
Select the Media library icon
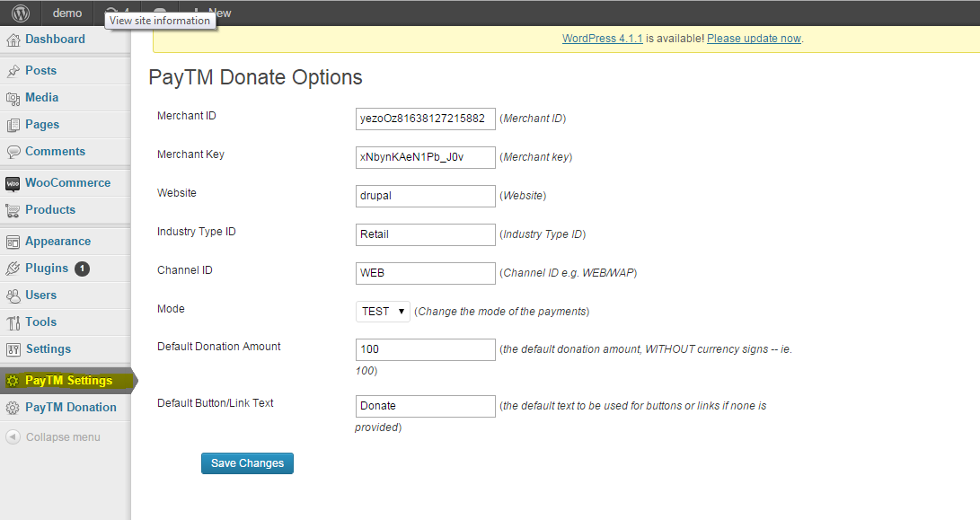[x=13, y=99]
